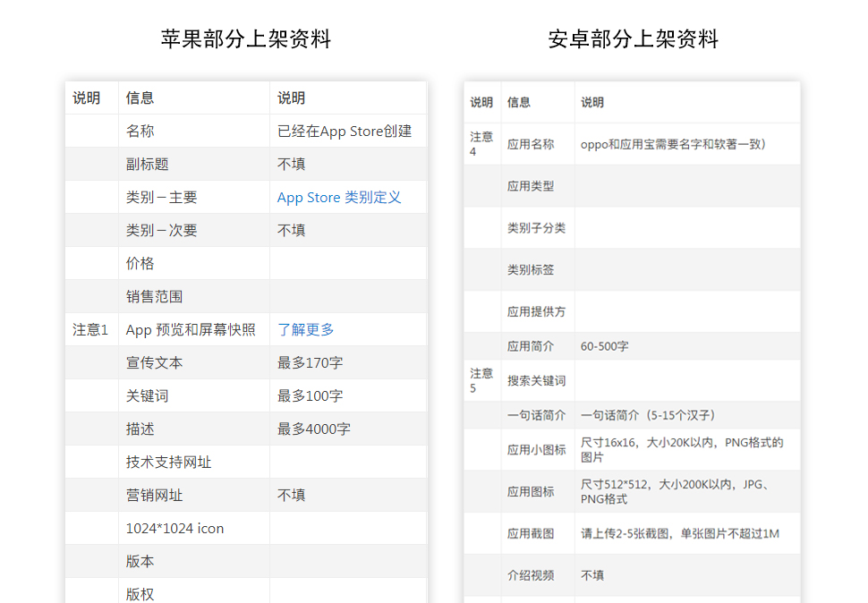The height and width of the screenshot is (603, 868).
Task: Select the 介绍视频 row label
Action: point(531,575)
